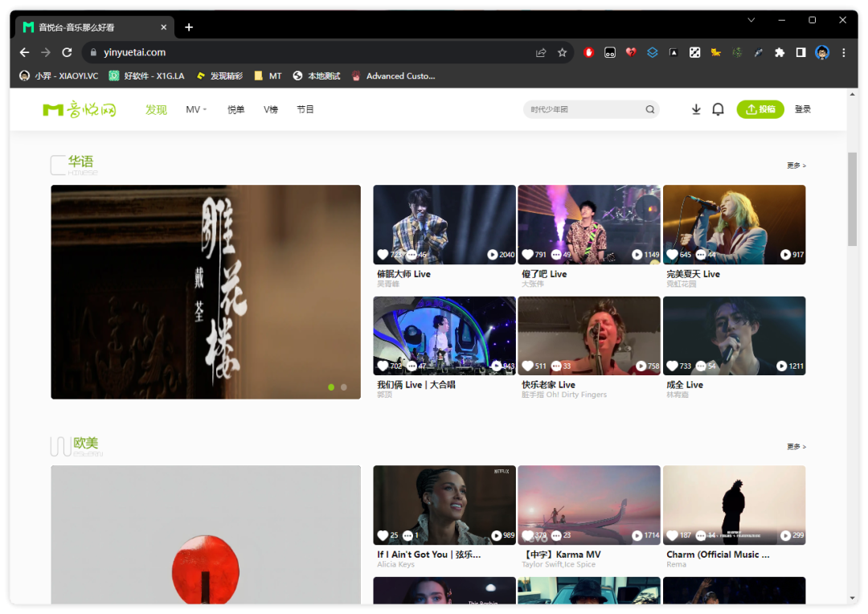Go to the V榜 tab
The image size is (868, 614).
(x=271, y=109)
